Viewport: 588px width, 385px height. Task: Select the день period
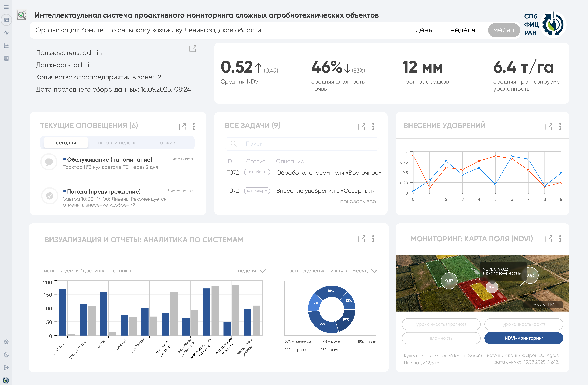[423, 30]
